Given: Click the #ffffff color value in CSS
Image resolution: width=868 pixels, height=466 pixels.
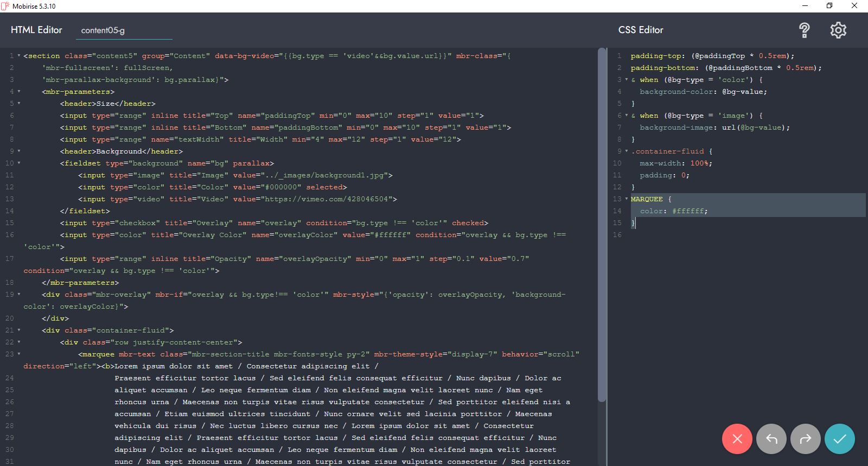Looking at the screenshot, I should [689, 211].
